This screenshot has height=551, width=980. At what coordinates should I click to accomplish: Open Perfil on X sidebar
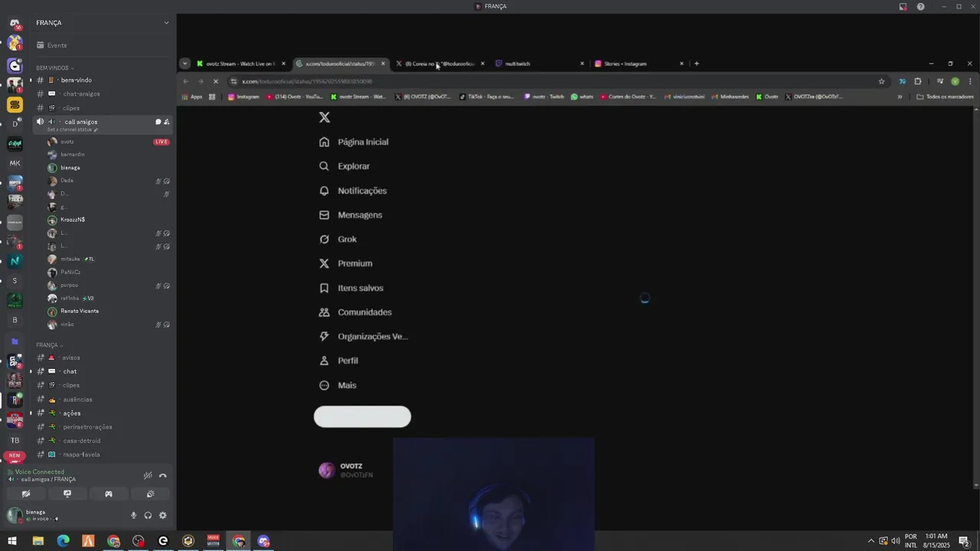[x=338, y=360]
